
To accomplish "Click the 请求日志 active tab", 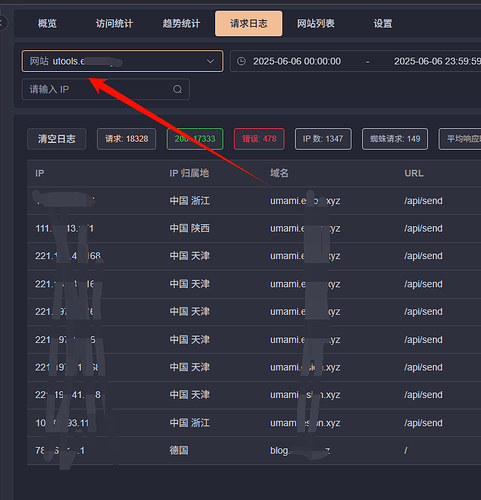I will [x=249, y=24].
